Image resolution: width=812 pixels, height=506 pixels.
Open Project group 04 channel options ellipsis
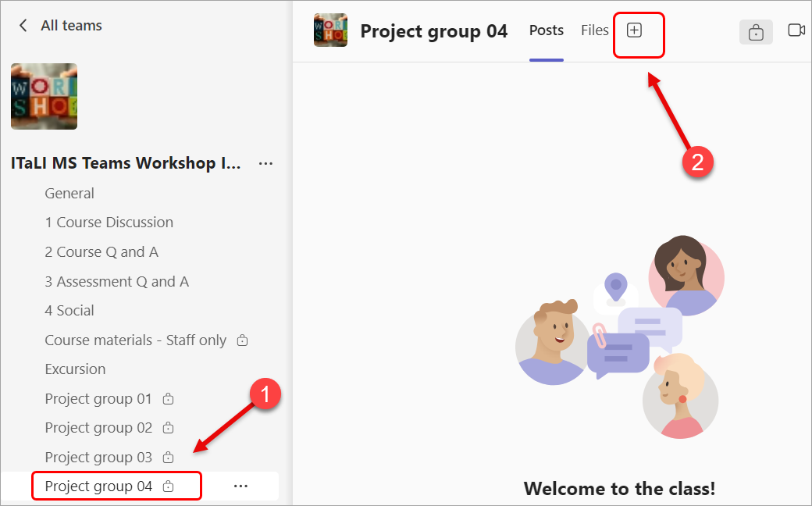click(x=240, y=486)
